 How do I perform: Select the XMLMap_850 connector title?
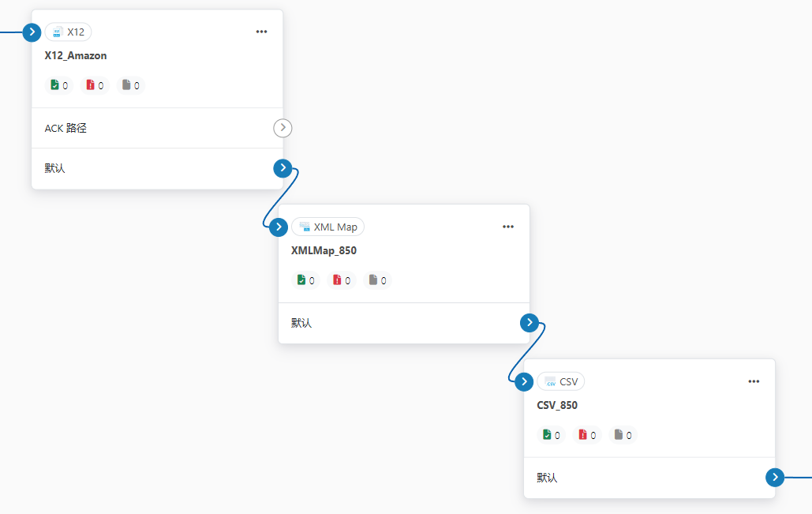tap(324, 251)
